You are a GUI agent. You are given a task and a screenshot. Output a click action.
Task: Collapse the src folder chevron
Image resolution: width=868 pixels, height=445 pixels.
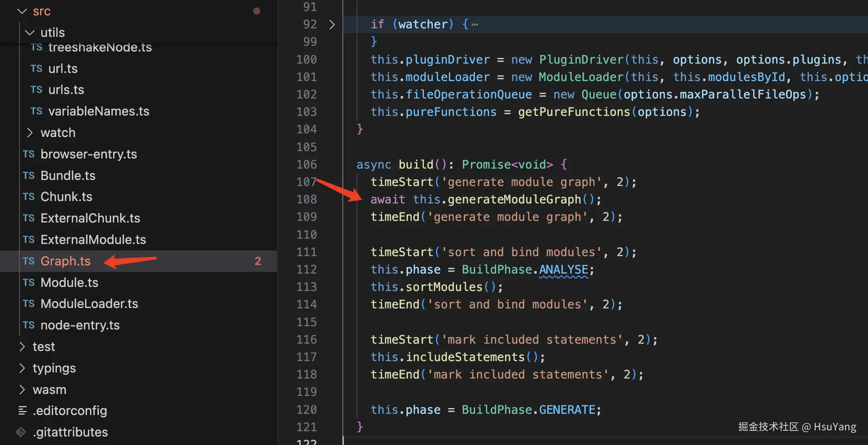pyautogui.click(x=22, y=11)
